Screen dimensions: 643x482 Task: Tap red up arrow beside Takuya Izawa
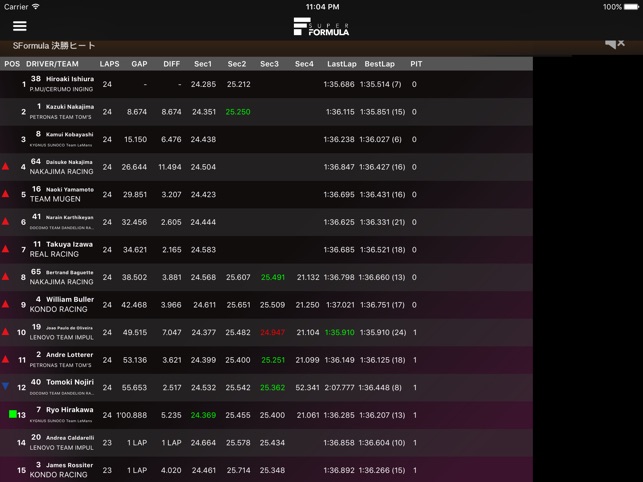coord(5,249)
